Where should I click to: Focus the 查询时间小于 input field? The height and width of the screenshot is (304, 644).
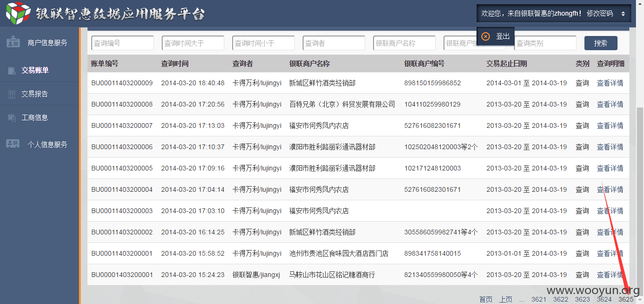(263, 43)
